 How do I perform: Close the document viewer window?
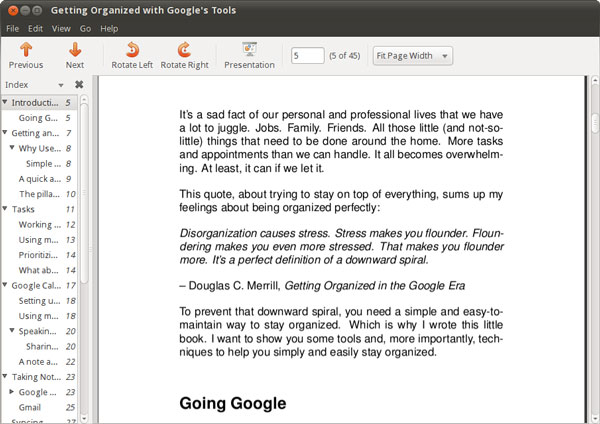pyautogui.click(x=13, y=11)
